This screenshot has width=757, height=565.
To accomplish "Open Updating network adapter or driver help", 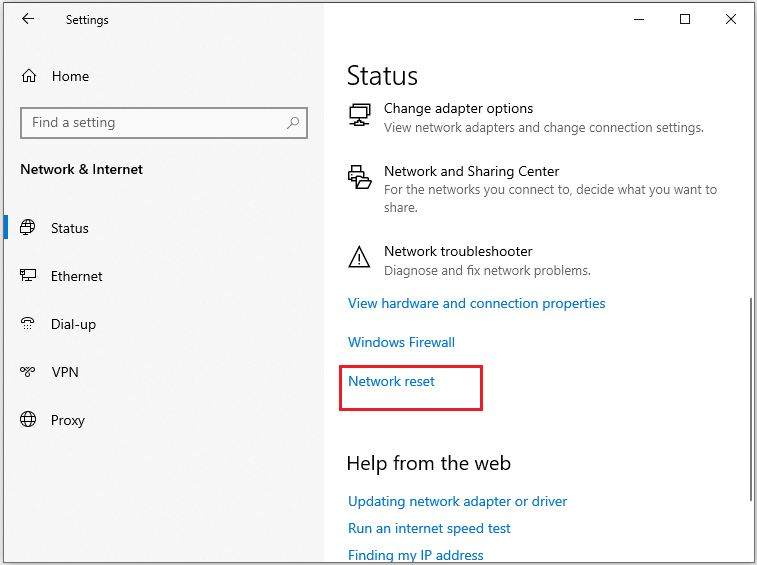I will coord(457,501).
